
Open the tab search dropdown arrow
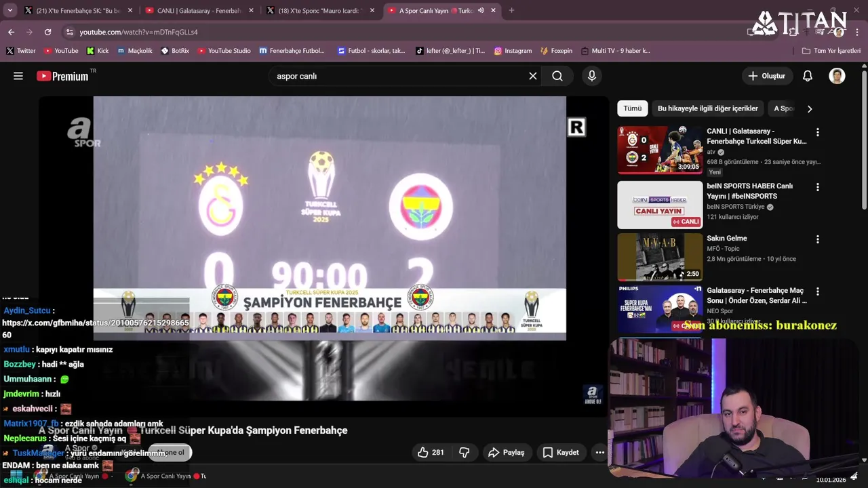10,10
